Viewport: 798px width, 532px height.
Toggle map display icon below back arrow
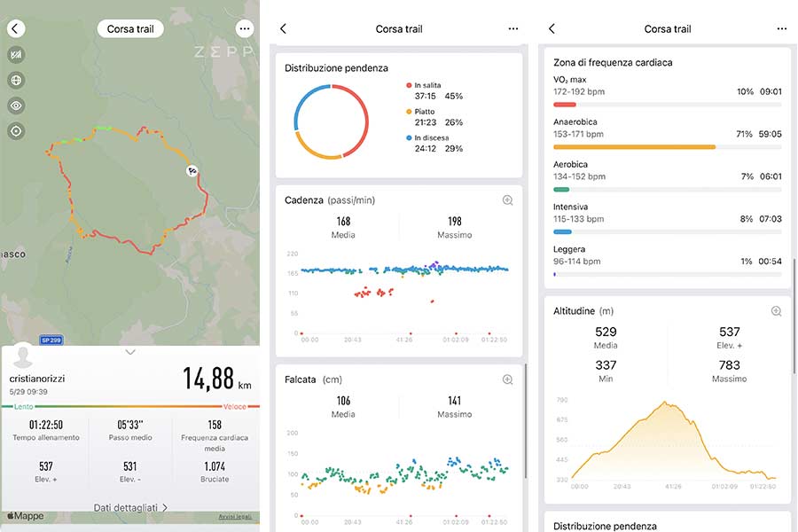tap(16, 55)
